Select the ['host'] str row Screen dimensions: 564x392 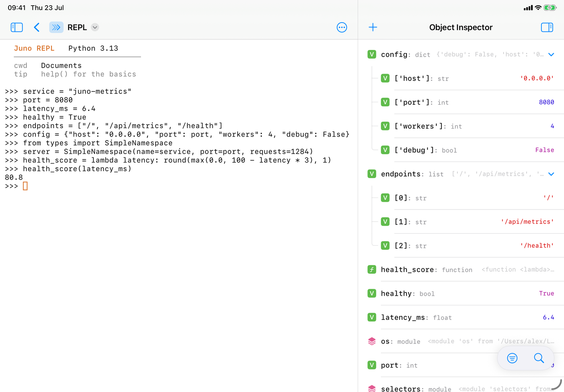click(467, 78)
